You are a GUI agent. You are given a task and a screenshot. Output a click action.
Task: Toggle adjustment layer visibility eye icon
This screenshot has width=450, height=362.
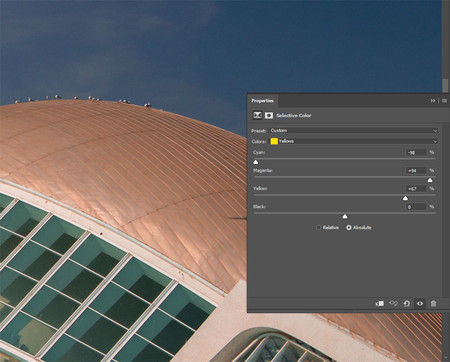point(420,303)
